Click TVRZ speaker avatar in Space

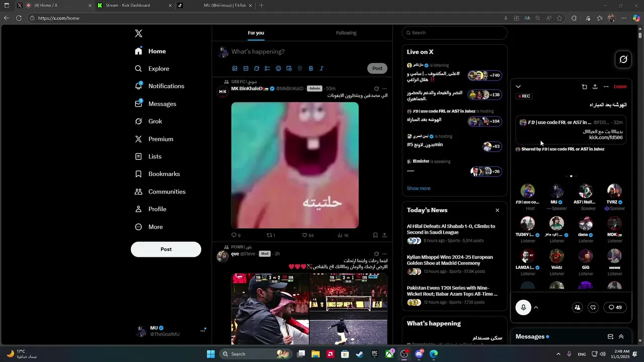[614, 191]
